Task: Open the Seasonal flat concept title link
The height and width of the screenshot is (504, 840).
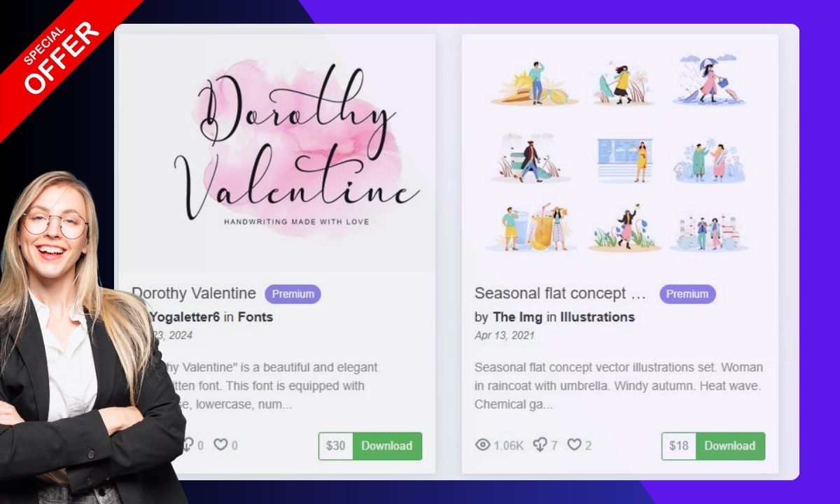Action: tap(560, 293)
